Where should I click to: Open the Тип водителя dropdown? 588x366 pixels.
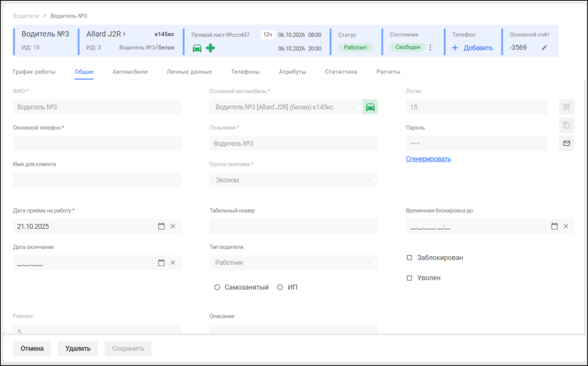click(x=293, y=263)
